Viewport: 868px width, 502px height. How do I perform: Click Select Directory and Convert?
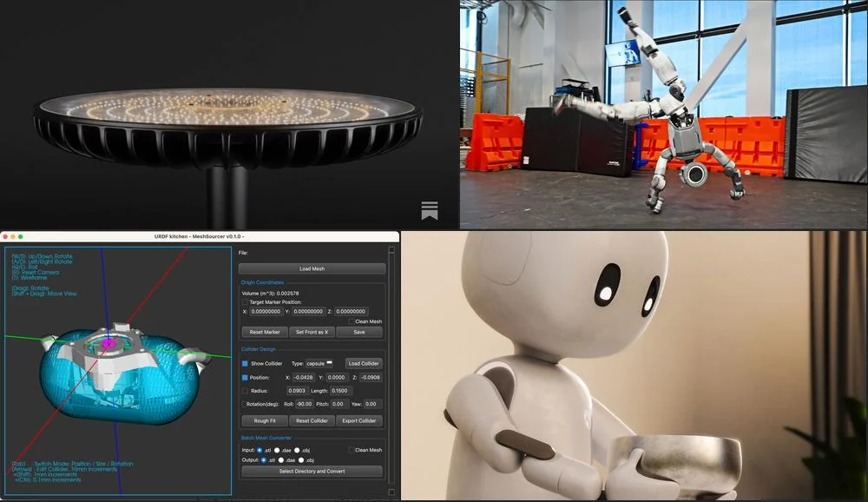(312, 471)
